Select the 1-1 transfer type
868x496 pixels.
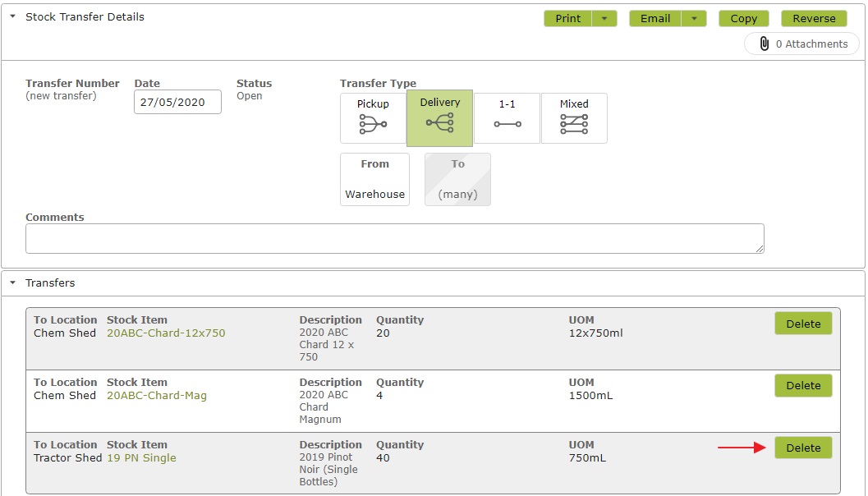507,118
